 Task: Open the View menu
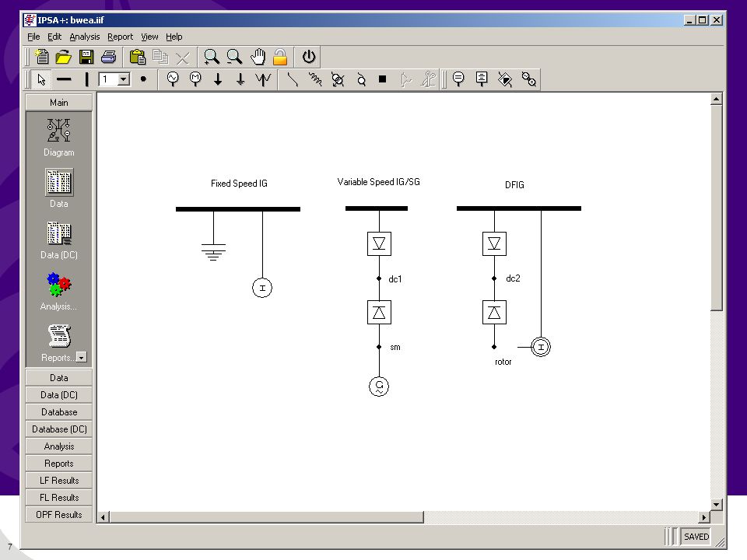point(149,37)
